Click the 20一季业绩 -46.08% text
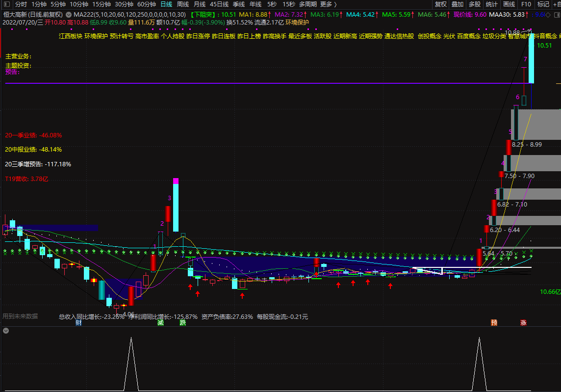Image resolution: width=561 pixels, height=392 pixels. [x=33, y=135]
